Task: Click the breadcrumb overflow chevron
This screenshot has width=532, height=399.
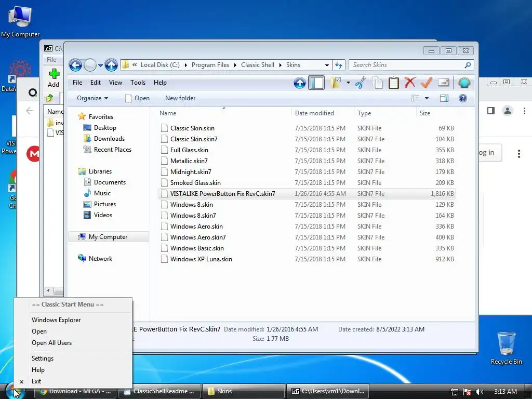Action: click(x=135, y=64)
